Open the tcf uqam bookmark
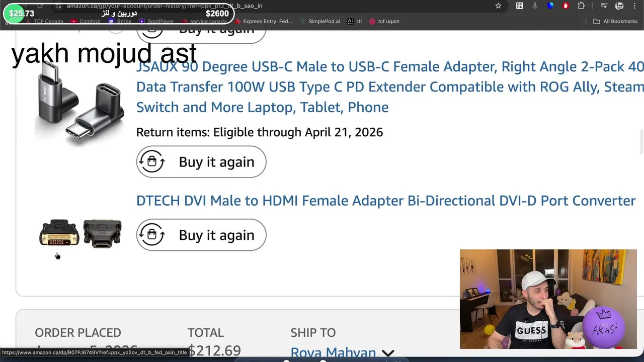Screen dimensions: 644x362 [x=384, y=22]
